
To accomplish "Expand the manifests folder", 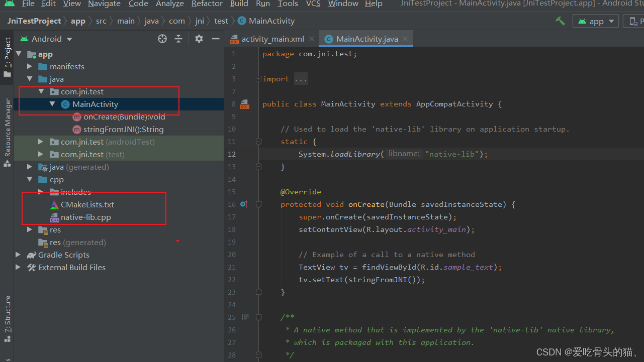I will click(30, 66).
